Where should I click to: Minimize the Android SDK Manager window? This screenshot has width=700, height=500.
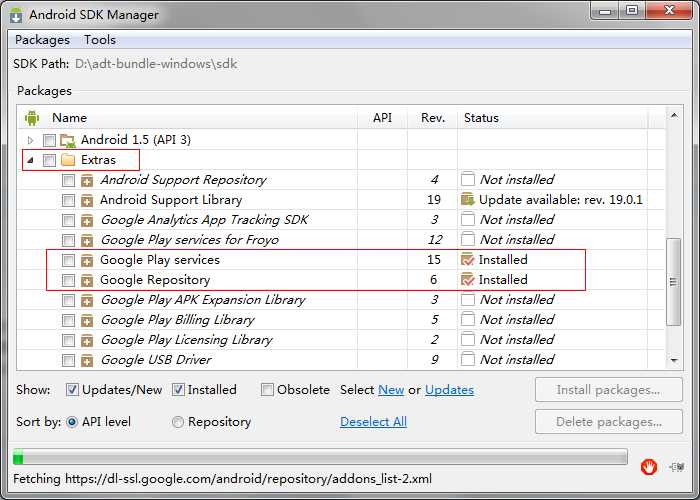tap(605, 10)
